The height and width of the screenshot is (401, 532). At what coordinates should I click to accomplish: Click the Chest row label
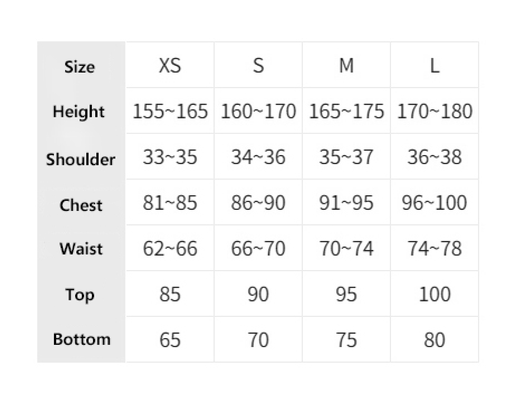click(81, 205)
